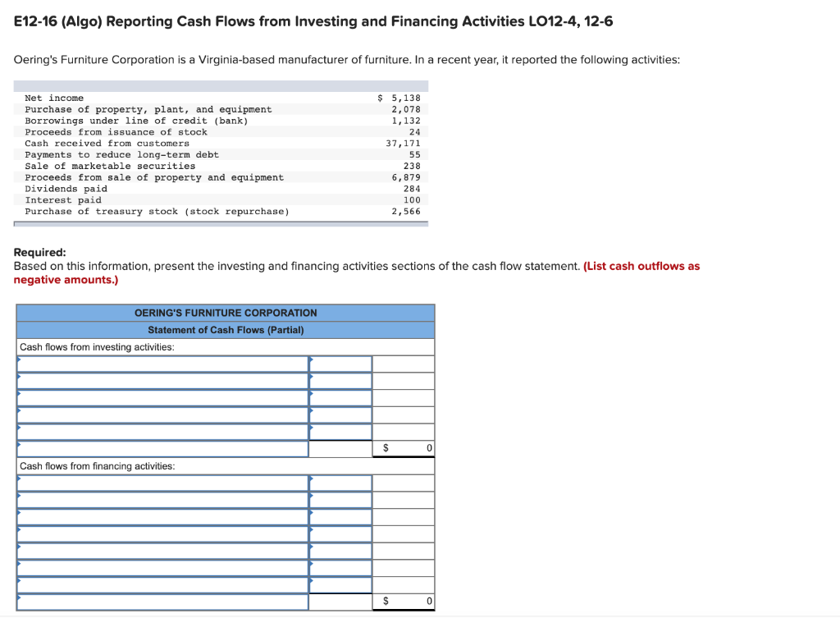Click second financing activities amount field
The width and height of the screenshot is (840, 618).
coord(340,500)
